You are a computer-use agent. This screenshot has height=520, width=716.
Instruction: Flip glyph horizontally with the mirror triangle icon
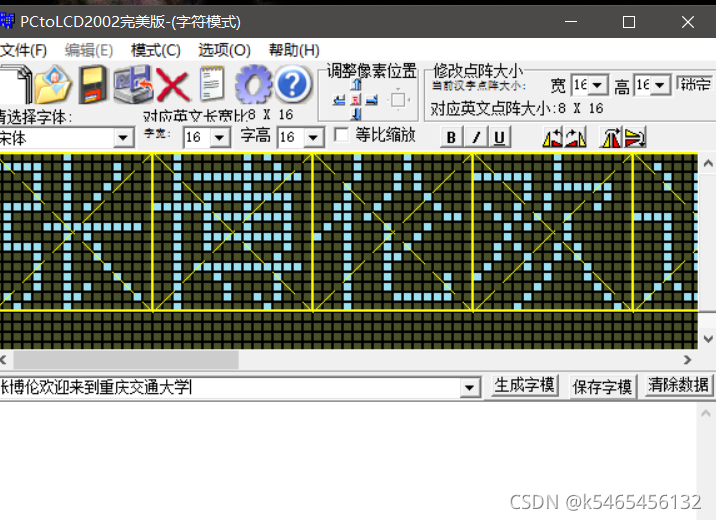coord(611,137)
